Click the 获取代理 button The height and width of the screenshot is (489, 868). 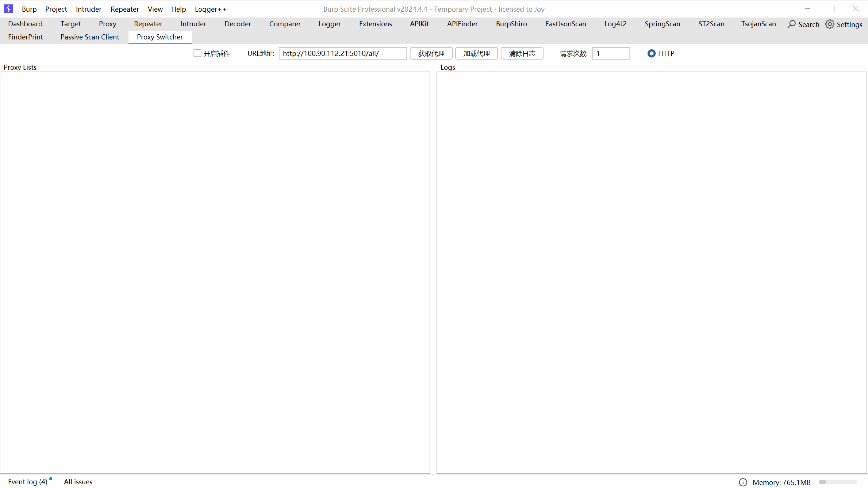pos(431,53)
